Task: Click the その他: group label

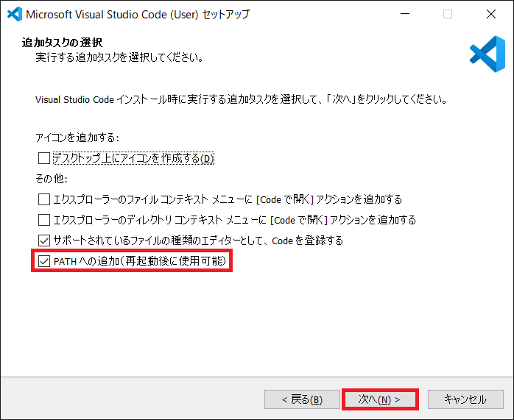Action: tap(52, 179)
